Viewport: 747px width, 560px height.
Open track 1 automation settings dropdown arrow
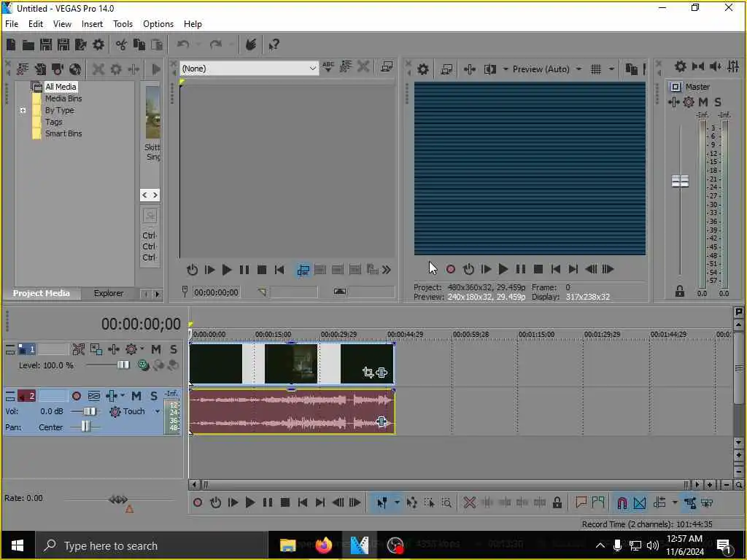click(x=142, y=349)
